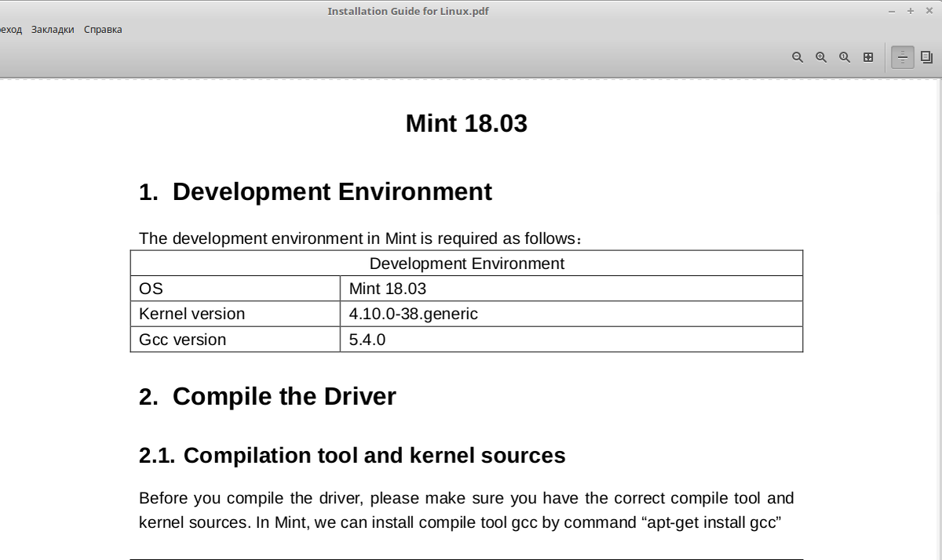The image size is (942, 560).
Task: Click the zoom out magnifier icon
Action: tap(798, 57)
